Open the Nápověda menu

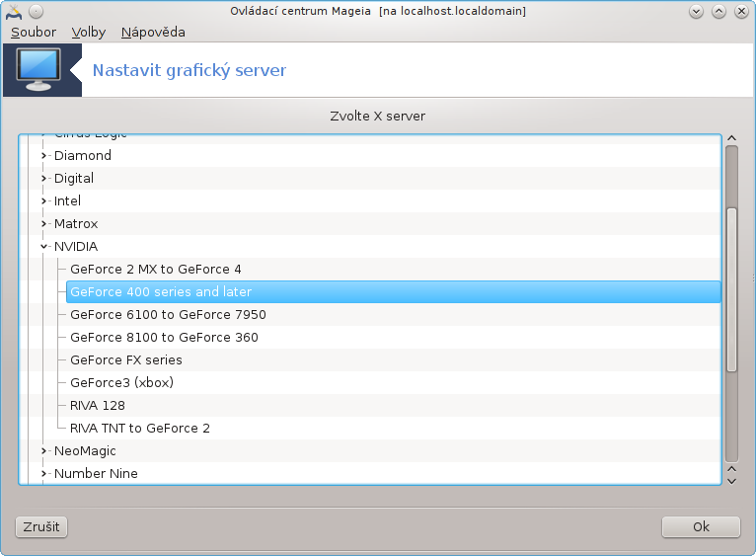153,32
